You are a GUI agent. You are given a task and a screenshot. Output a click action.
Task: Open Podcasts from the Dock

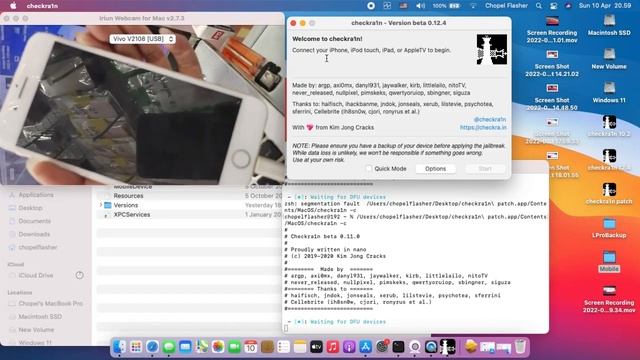(x=349, y=347)
